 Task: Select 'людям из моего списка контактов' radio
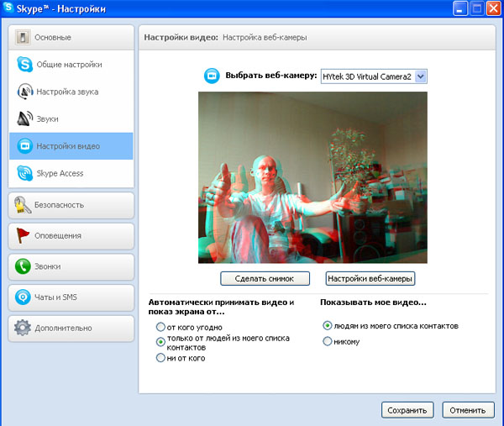[327, 326]
